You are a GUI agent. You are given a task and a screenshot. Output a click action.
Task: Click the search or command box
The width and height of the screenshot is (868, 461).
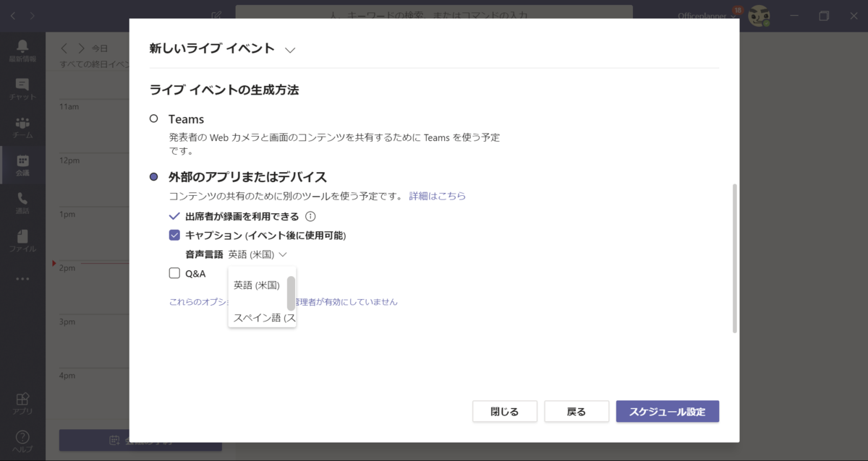434,15
